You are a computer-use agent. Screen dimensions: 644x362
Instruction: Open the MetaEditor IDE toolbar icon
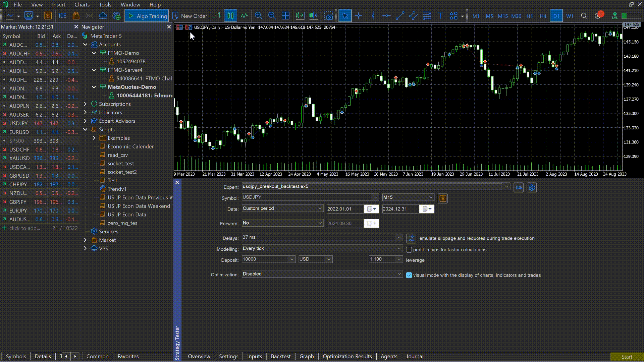(x=62, y=16)
